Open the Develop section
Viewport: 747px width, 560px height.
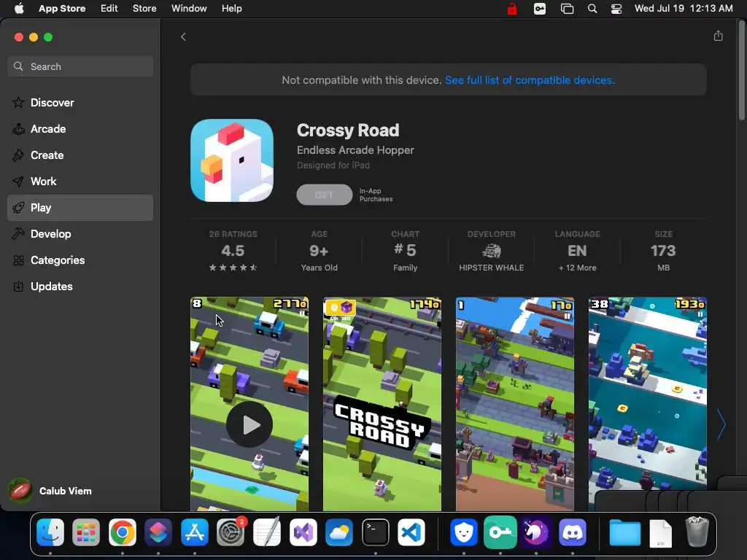pyautogui.click(x=80, y=234)
